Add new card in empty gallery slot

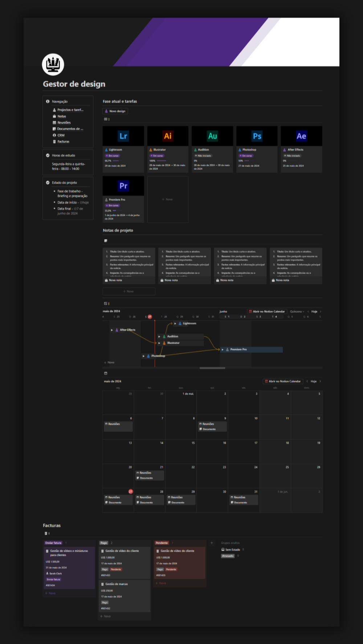pyautogui.click(x=168, y=199)
